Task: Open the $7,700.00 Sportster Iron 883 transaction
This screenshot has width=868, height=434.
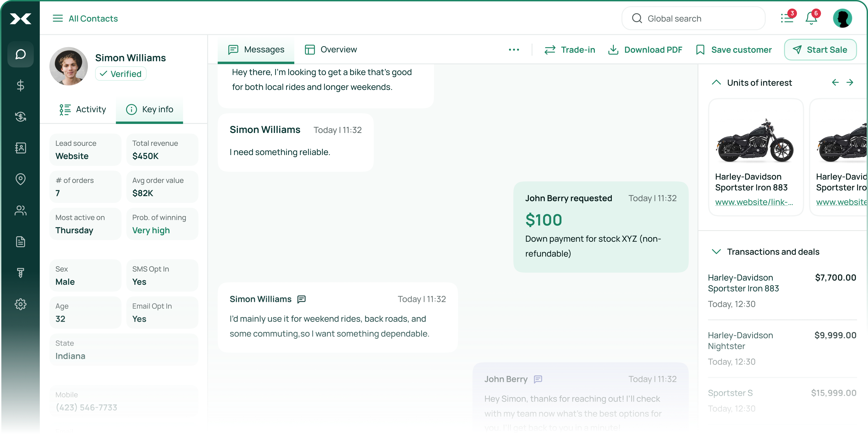Action: pyautogui.click(x=782, y=290)
